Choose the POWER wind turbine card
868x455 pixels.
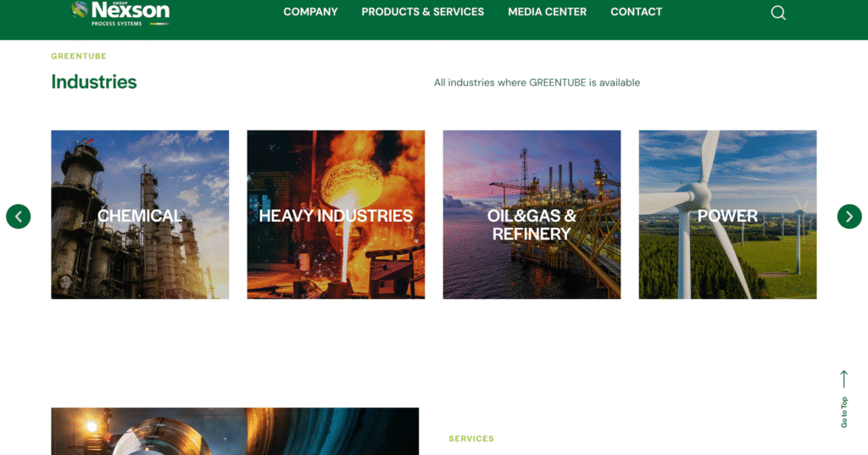727,214
